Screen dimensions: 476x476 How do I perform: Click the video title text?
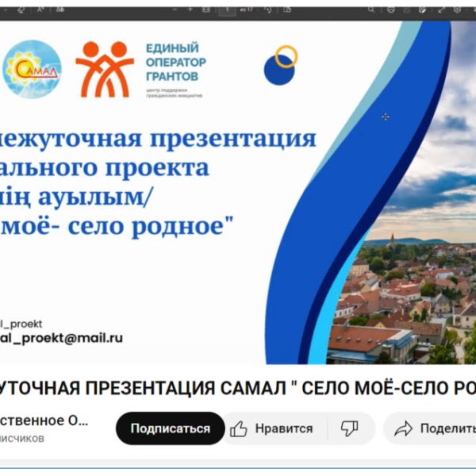tap(238, 388)
